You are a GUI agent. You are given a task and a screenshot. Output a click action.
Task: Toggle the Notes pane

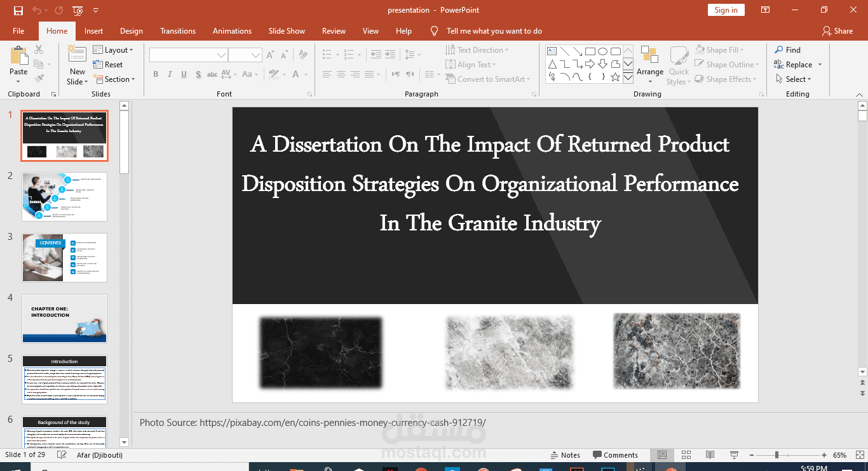click(565, 455)
